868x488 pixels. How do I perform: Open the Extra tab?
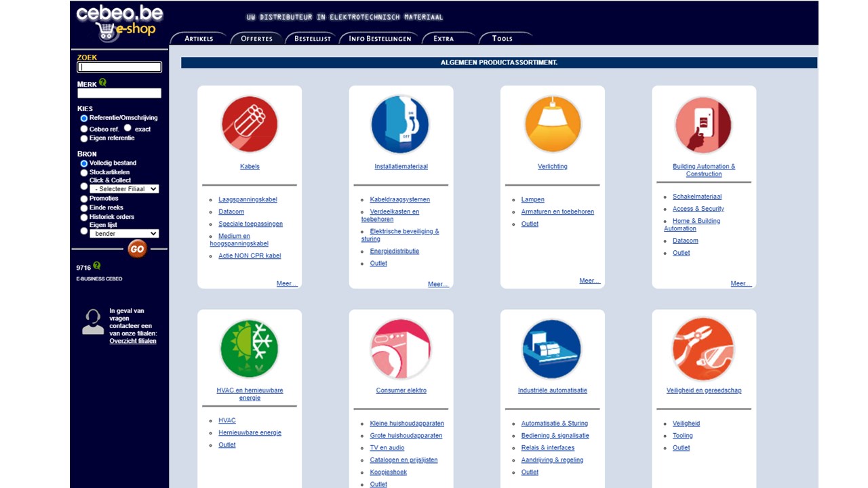point(443,39)
